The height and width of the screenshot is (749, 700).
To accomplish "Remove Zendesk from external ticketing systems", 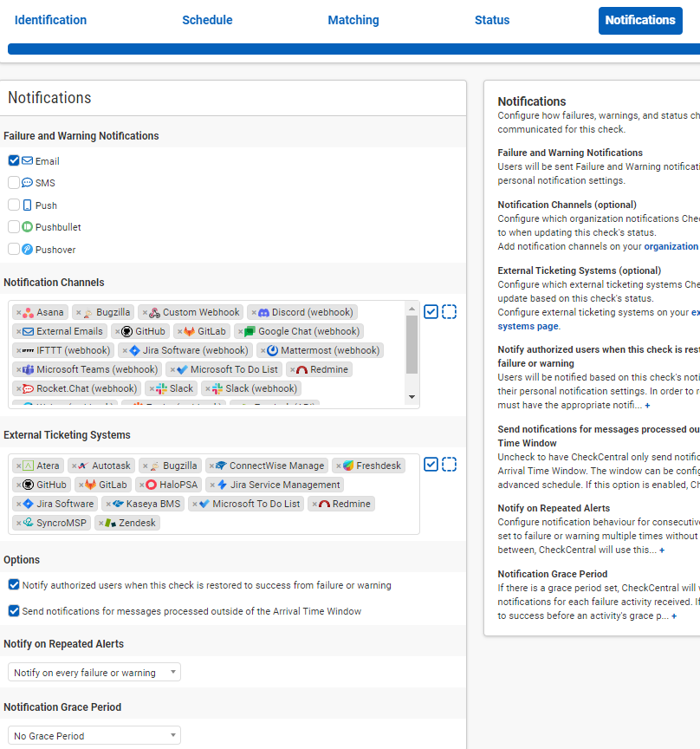I will point(100,522).
